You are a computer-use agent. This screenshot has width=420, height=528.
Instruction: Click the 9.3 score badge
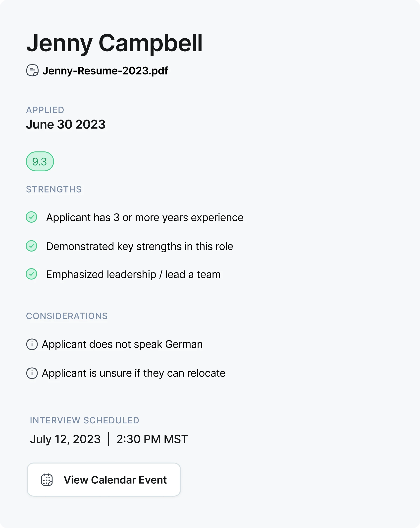click(x=40, y=161)
